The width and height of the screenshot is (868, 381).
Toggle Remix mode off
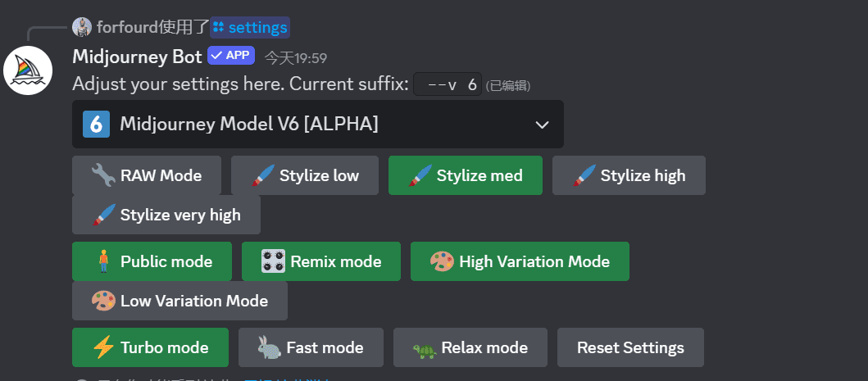(x=321, y=261)
